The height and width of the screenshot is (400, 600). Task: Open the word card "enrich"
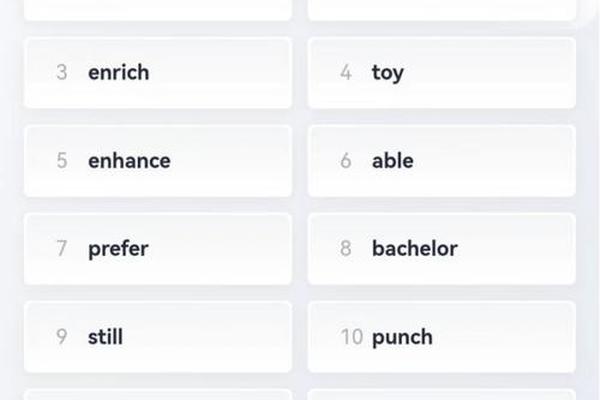158,73
